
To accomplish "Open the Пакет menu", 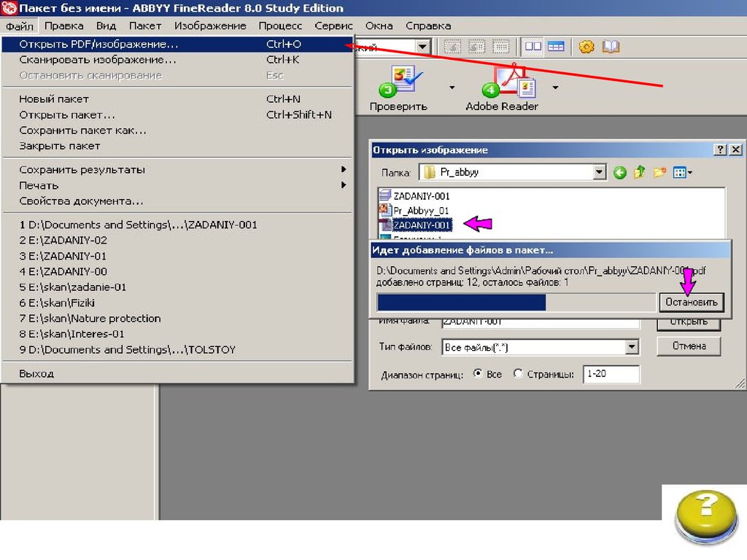I will tap(145, 26).
